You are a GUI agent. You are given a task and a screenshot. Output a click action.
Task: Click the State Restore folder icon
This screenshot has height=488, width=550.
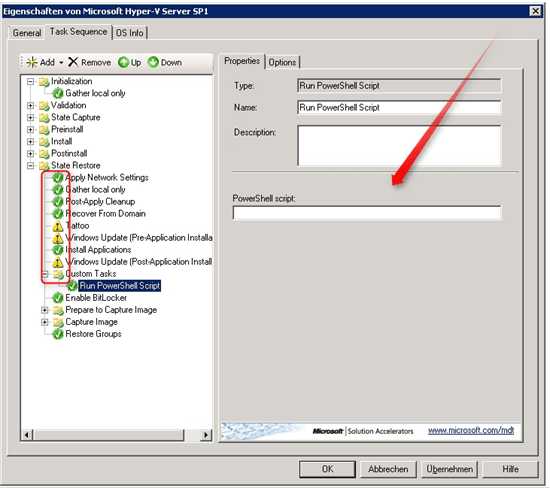pyautogui.click(x=44, y=166)
